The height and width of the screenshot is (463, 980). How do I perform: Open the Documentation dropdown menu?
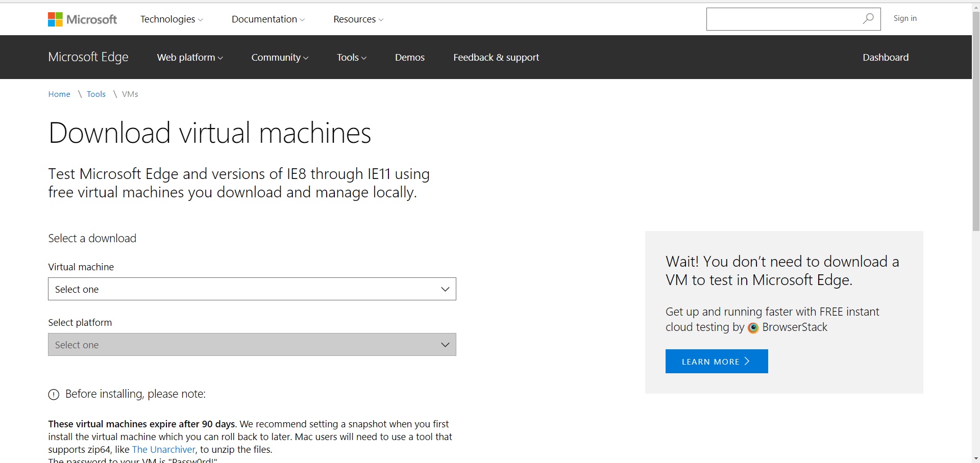pos(268,19)
